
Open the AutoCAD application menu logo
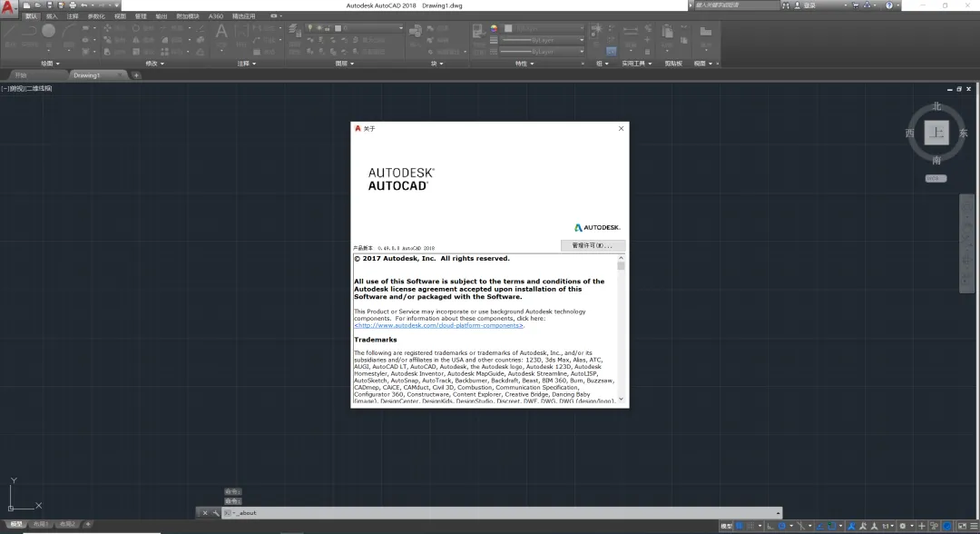click(9, 7)
